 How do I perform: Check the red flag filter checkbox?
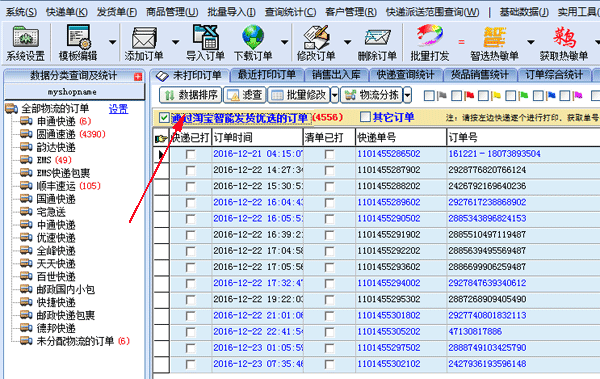coord(456,96)
